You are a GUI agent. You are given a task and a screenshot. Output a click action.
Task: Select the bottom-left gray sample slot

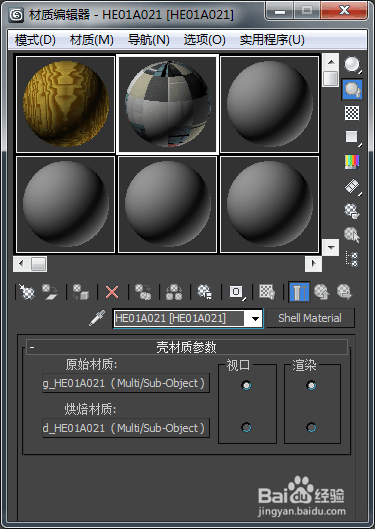coord(66,204)
